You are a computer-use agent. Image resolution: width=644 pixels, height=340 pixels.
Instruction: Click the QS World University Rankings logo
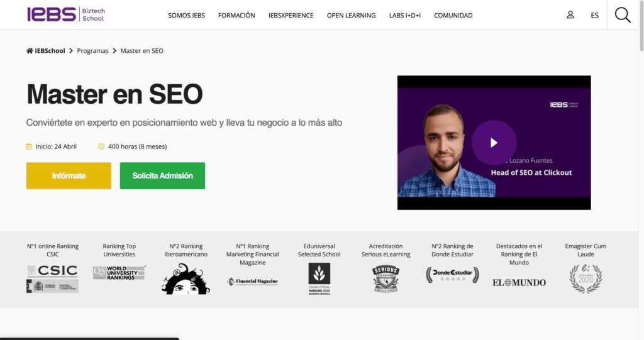119,273
